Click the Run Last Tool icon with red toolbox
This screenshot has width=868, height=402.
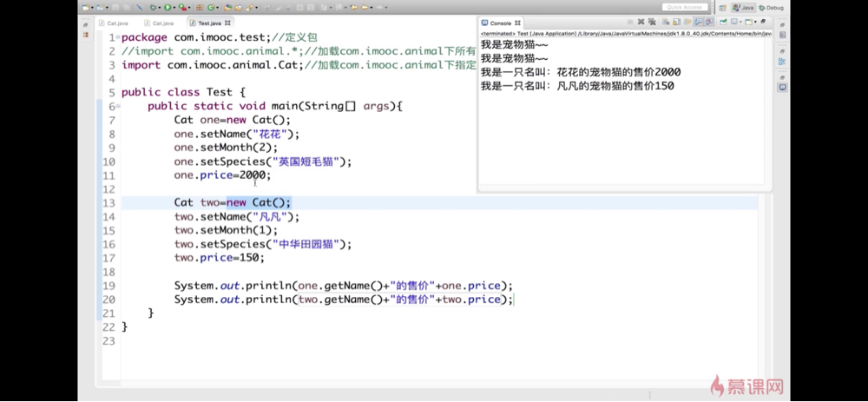(x=182, y=8)
